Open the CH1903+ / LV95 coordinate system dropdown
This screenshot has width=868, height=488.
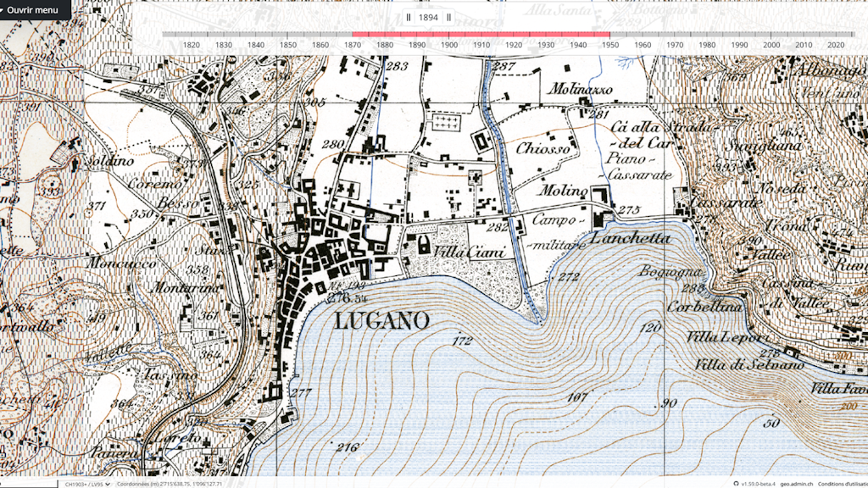[85, 484]
